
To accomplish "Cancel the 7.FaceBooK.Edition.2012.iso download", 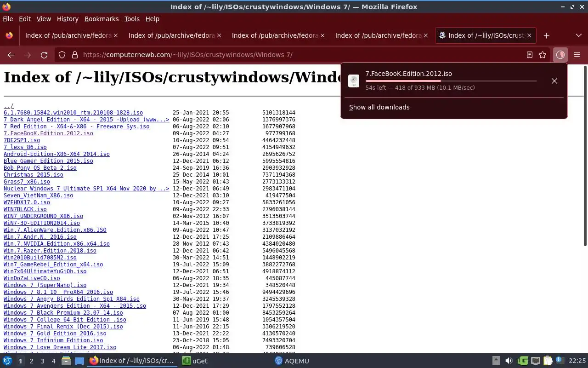I will click(x=554, y=81).
